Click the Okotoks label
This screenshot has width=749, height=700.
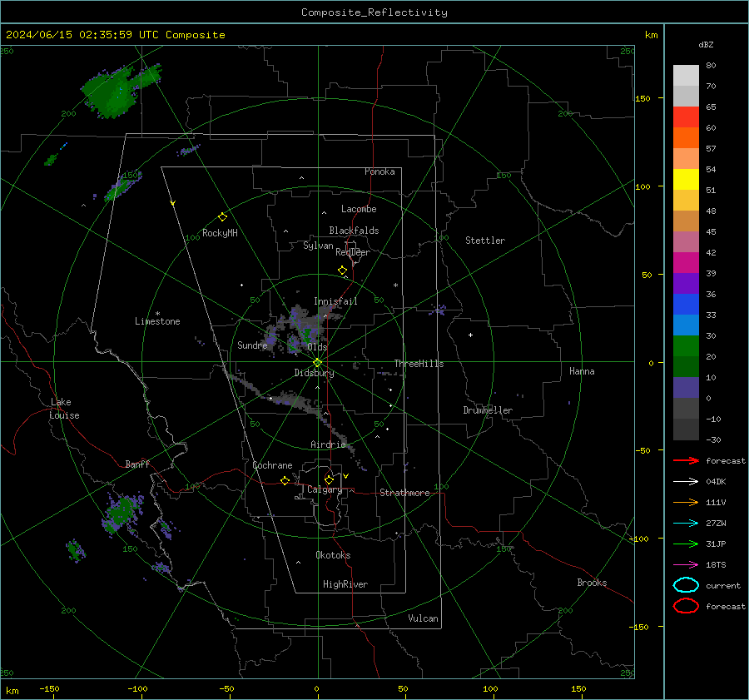click(x=333, y=555)
